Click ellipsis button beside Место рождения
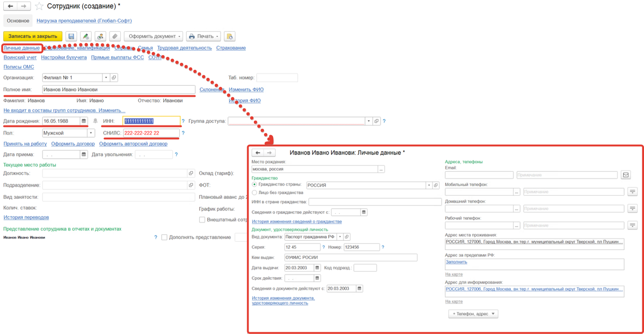Screen dimensions: 644x334 pos(381,169)
